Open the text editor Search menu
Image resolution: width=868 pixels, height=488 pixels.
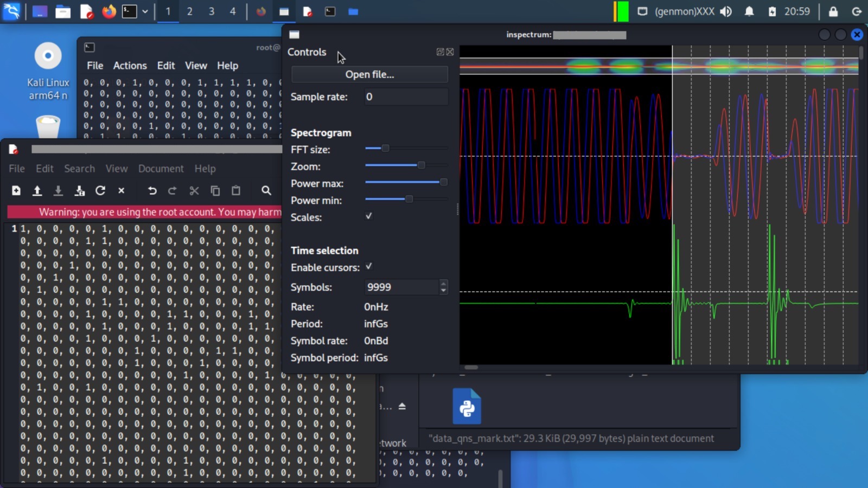(x=79, y=169)
